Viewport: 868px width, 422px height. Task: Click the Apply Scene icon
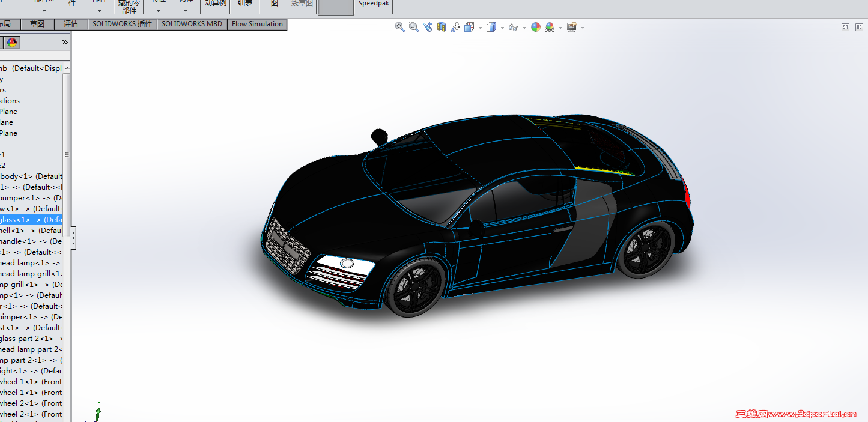[x=550, y=27]
